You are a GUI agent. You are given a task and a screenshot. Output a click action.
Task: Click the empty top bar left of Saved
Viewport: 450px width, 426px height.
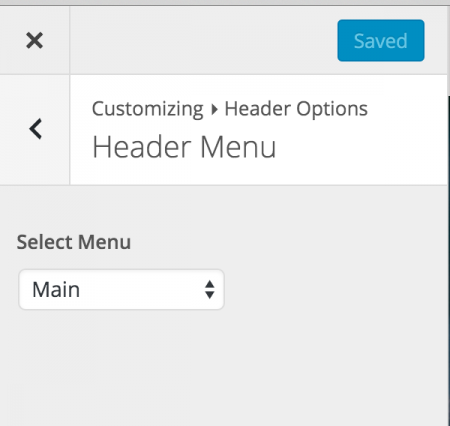click(x=203, y=40)
